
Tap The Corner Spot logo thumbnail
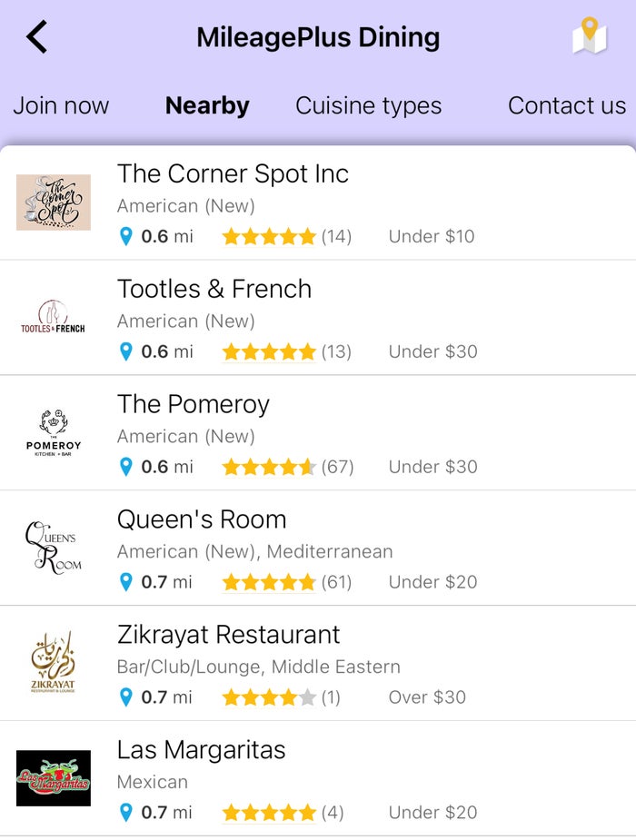[x=54, y=203]
